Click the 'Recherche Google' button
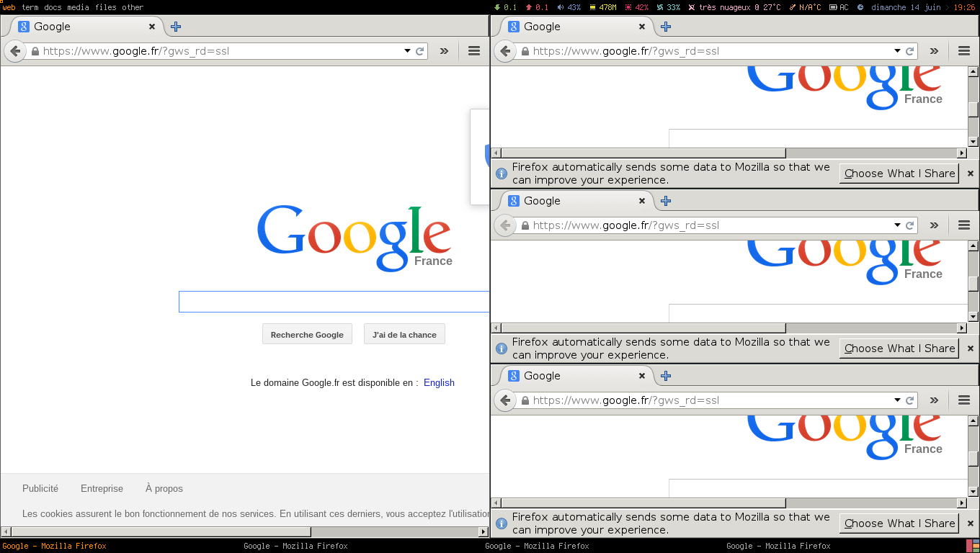The height and width of the screenshot is (553, 980). (x=307, y=334)
